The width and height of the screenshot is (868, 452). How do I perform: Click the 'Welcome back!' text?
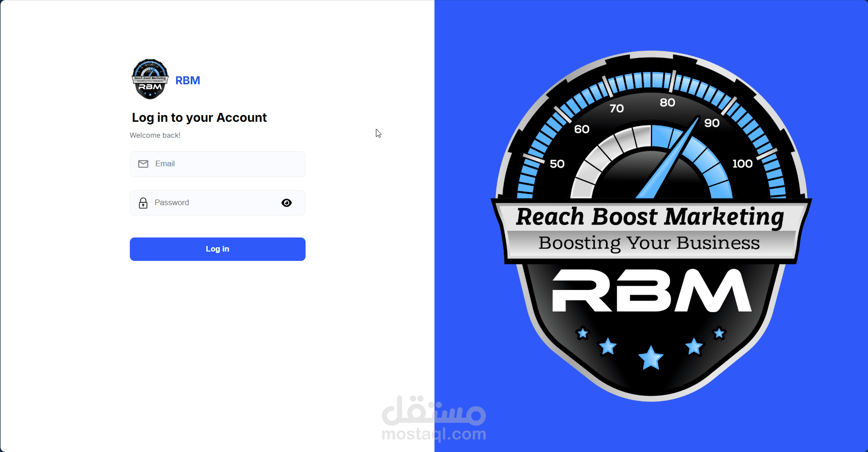point(155,135)
